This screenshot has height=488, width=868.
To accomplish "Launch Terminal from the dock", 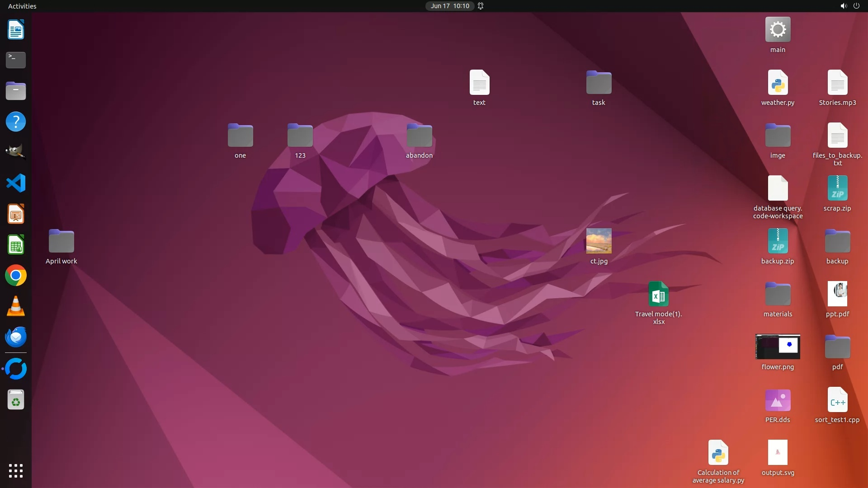I will click(16, 60).
